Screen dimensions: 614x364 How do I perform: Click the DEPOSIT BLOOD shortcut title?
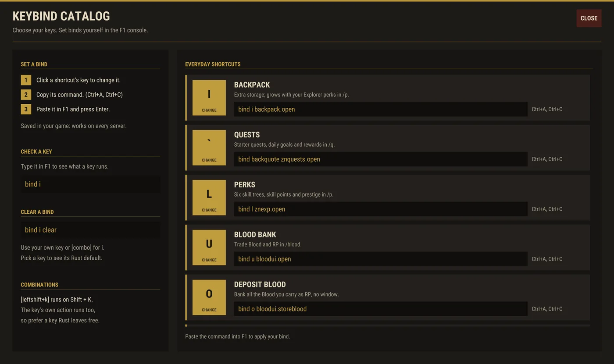[x=260, y=285]
